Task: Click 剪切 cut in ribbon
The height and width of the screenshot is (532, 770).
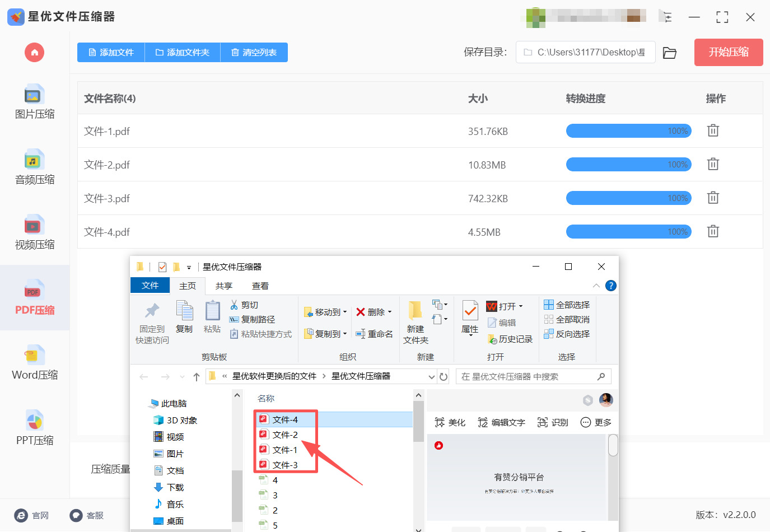Action: point(244,305)
